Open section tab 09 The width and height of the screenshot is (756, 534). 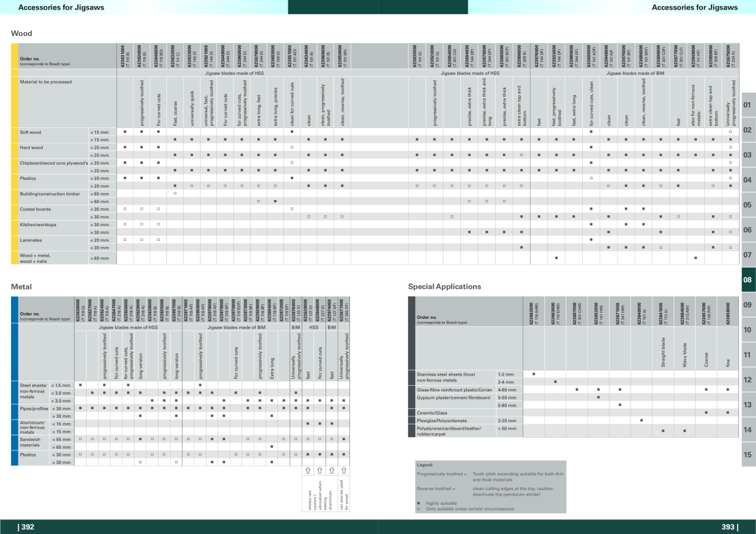coord(748,305)
